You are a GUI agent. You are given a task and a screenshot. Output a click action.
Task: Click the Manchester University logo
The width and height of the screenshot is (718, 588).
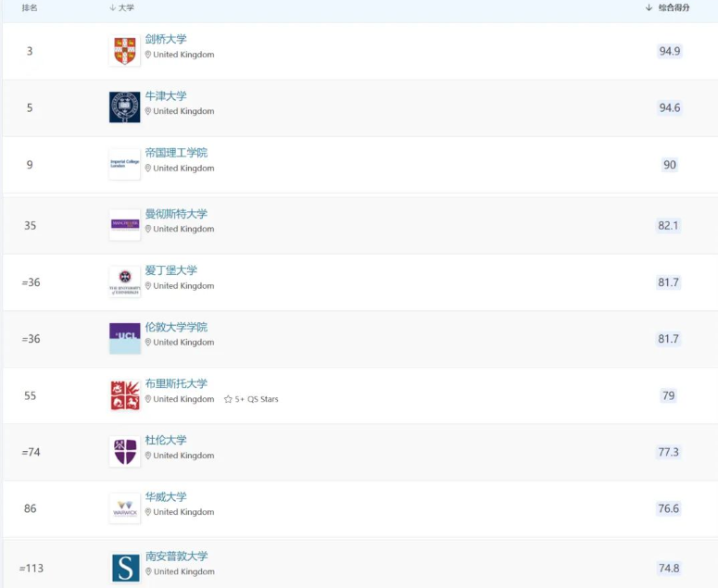point(124,225)
